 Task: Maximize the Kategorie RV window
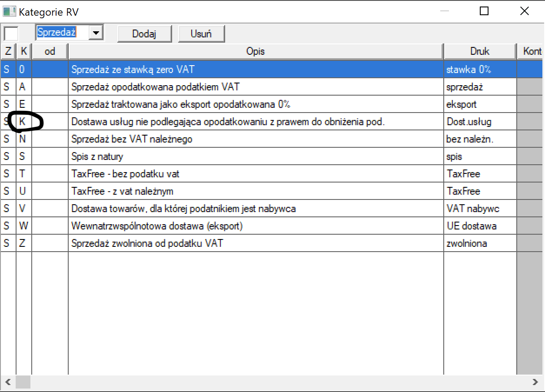pyautogui.click(x=484, y=12)
